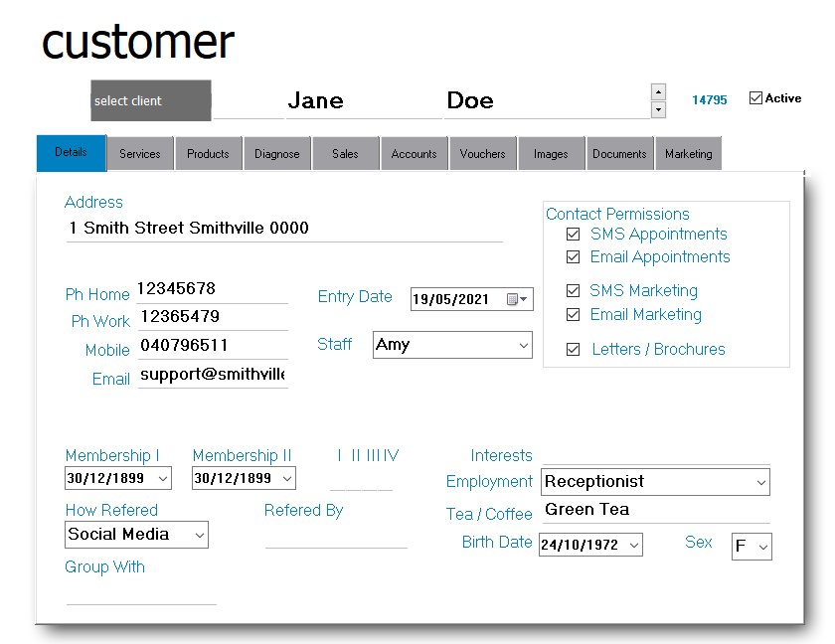The width and height of the screenshot is (835, 644).
Task: Expand the How Refered dropdown
Action: click(x=200, y=536)
